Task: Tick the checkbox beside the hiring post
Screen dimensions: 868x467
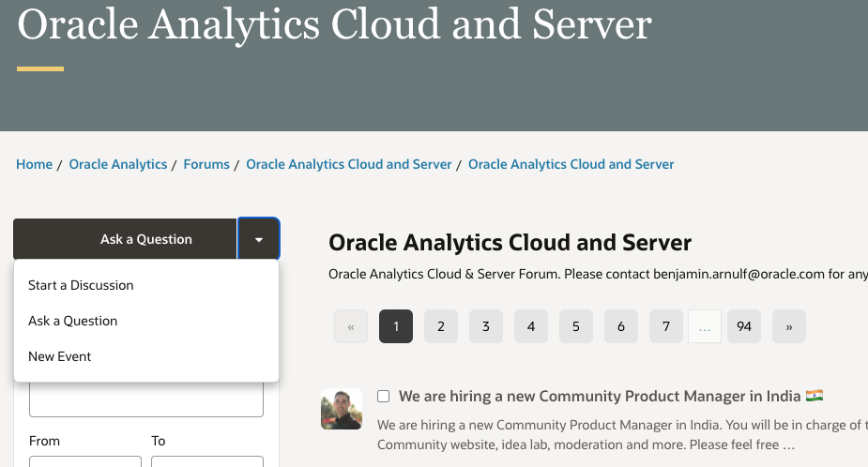Action: [x=383, y=396]
